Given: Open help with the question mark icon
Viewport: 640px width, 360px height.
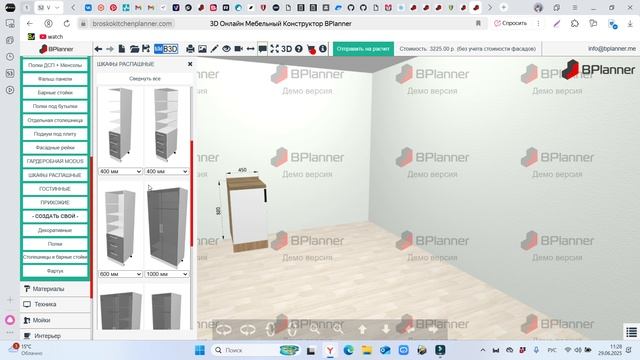Looking at the screenshot, I should point(299,49).
